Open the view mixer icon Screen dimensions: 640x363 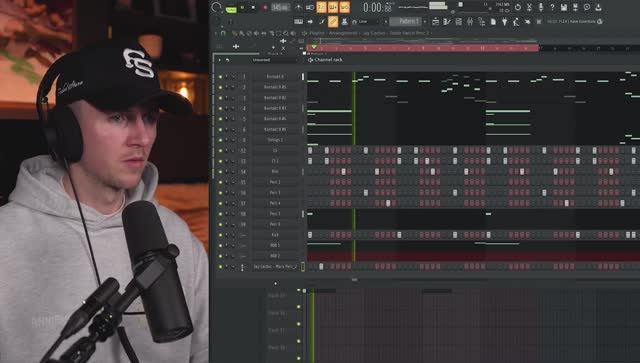coord(470,21)
